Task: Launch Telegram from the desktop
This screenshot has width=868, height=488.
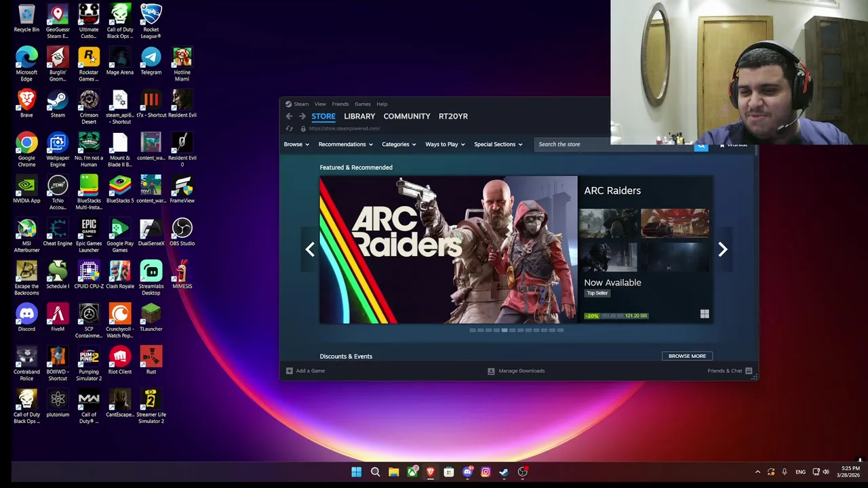Action: click(151, 61)
